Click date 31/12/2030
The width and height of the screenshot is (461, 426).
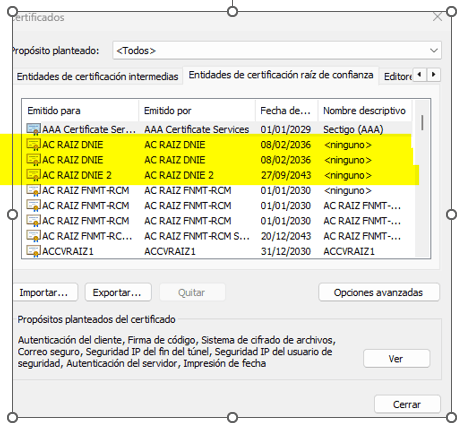(286, 251)
